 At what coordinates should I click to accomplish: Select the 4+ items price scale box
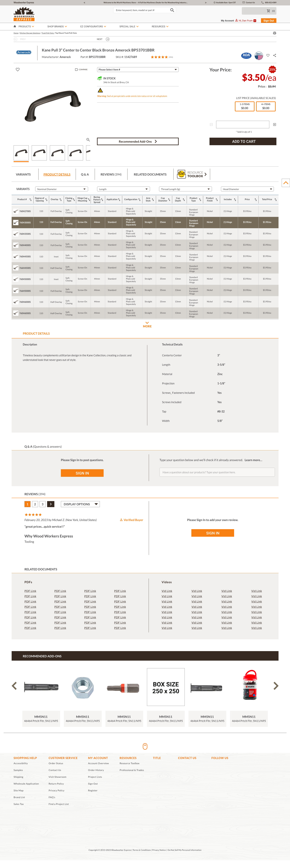[265, 106]
